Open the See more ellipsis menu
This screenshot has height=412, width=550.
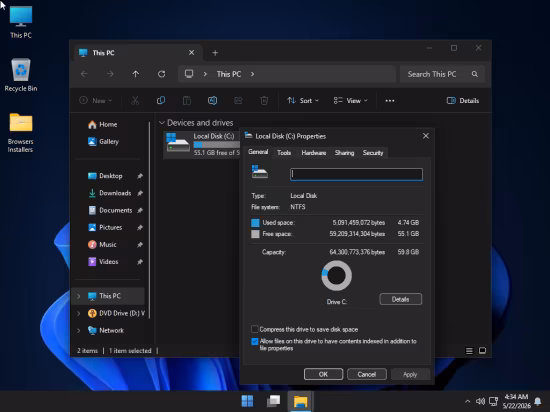pyautogui.click(x=390, y=101)
